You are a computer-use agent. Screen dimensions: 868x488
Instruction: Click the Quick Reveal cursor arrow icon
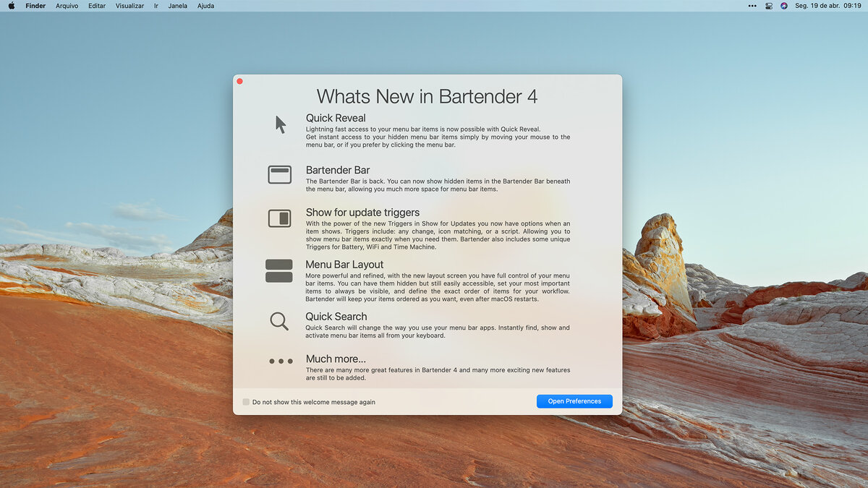281,124
